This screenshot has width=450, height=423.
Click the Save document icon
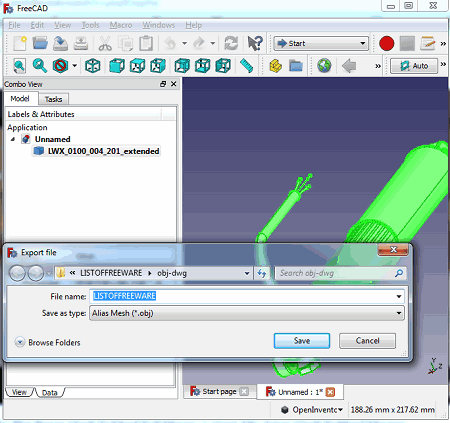60,44
